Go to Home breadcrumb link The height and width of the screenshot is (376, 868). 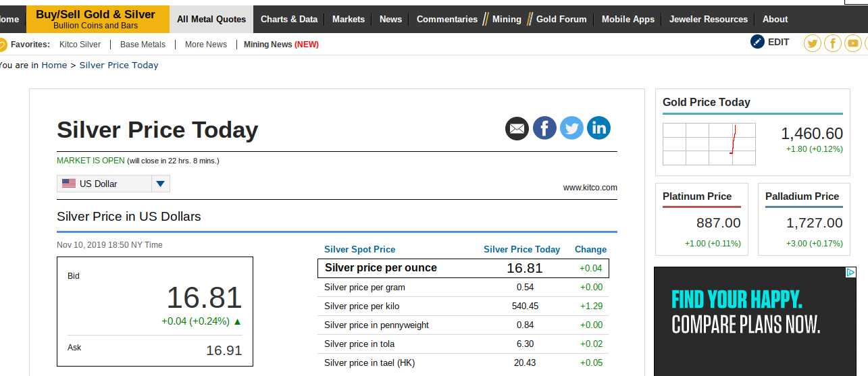coord(54,65)
